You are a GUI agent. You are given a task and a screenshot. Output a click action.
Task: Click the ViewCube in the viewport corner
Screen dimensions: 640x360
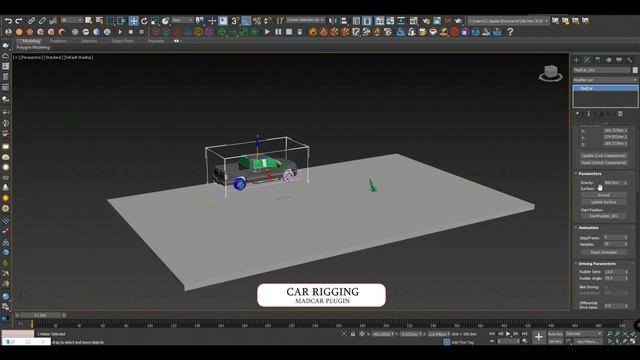click(551, 73)
